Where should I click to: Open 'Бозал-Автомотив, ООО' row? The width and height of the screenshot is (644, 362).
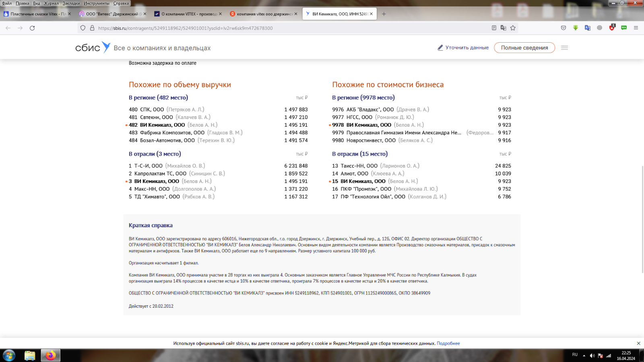[218, 140]
